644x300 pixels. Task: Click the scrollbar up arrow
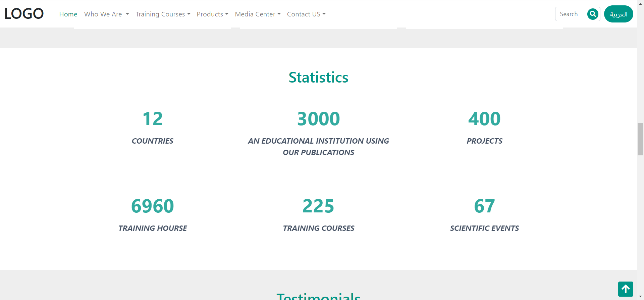(640, 3)
